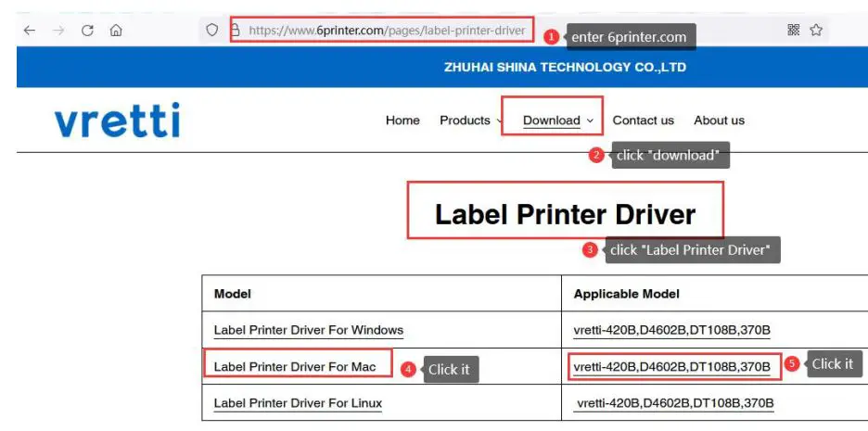868x431 pixels.
Task: Go back with the browser back arrow
Action: point(30,31)
